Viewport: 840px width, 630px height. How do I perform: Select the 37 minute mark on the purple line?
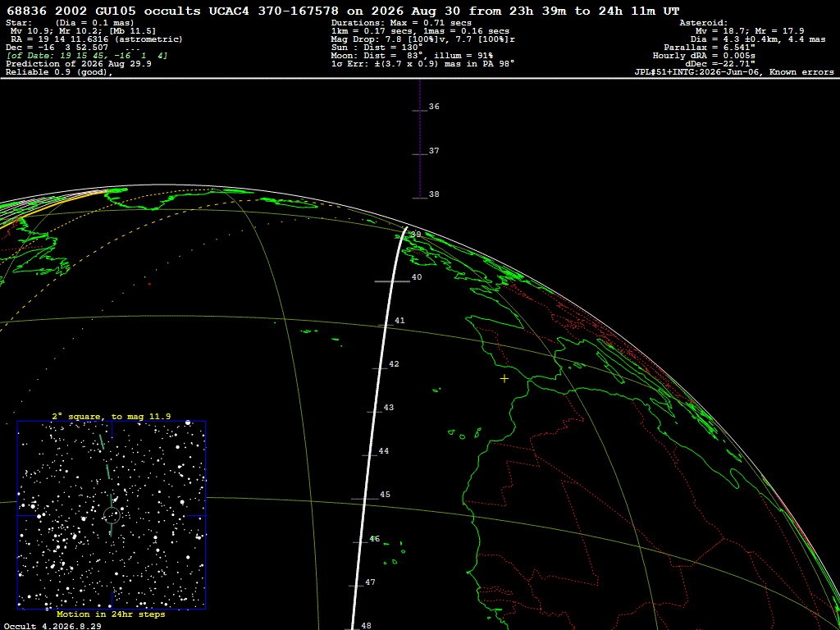coord(434,151)
